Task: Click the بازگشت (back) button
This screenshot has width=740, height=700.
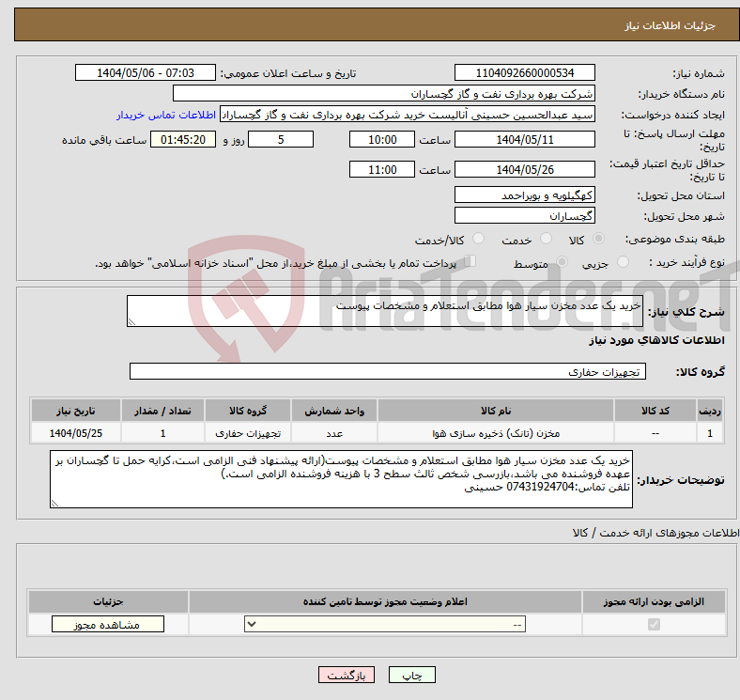Action: [347, 676]
